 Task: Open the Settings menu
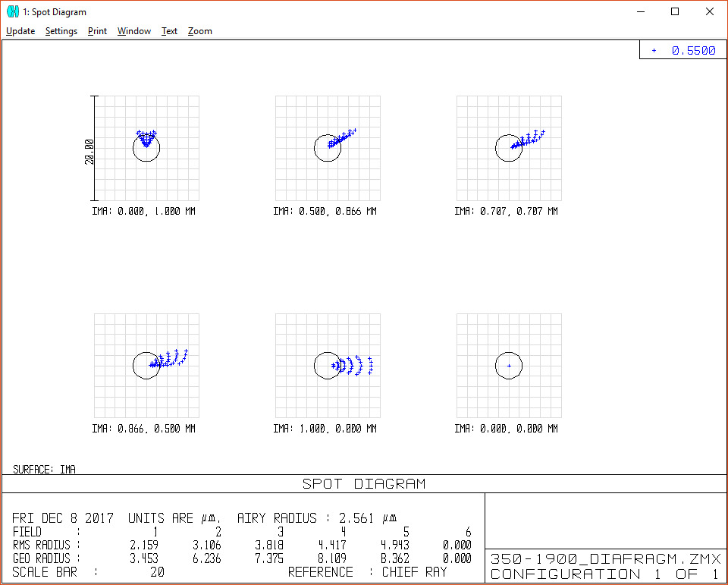(61, 31)
